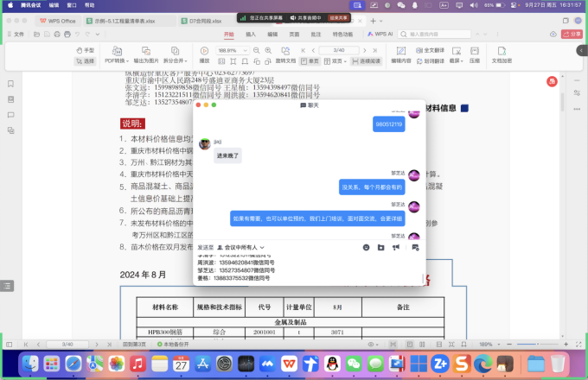Click the folder icon to send a file

click(x=381, y=247)
